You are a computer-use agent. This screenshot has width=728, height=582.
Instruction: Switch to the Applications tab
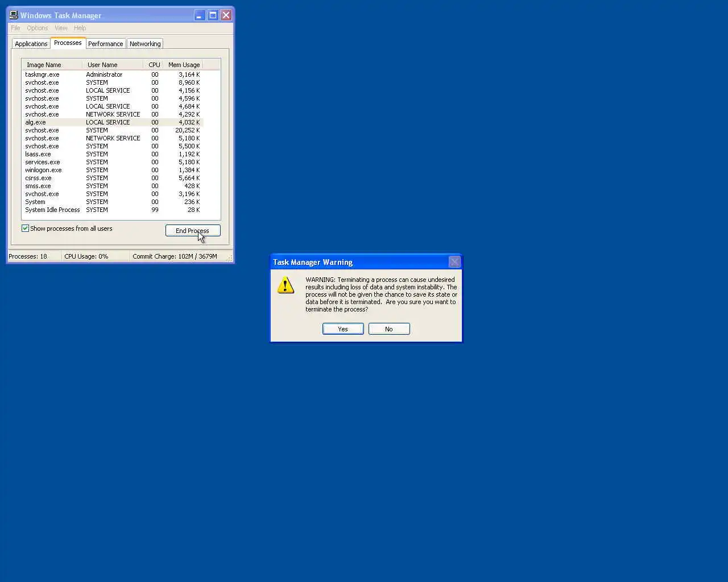point(31,44)
